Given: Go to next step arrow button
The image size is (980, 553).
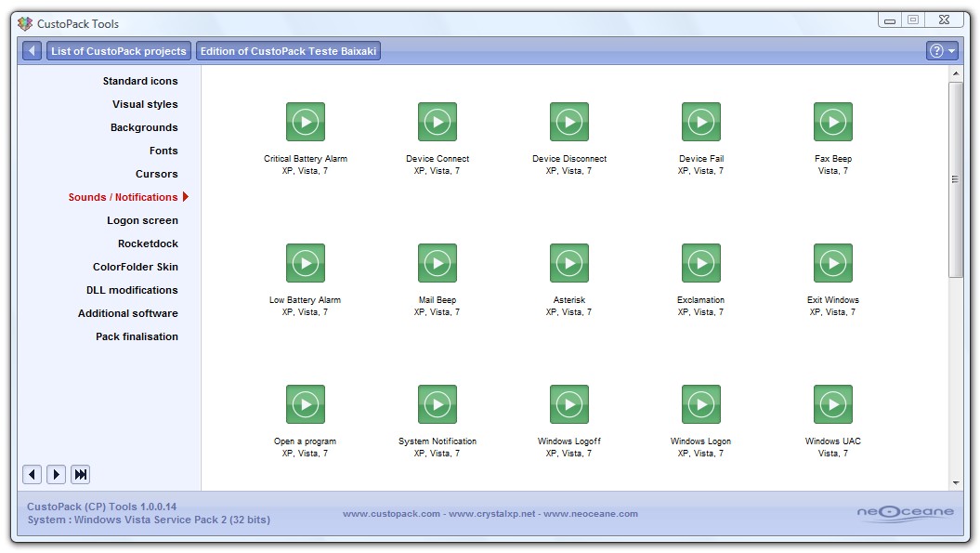Looking at the screenshot, I should click(x=57, y=474).
